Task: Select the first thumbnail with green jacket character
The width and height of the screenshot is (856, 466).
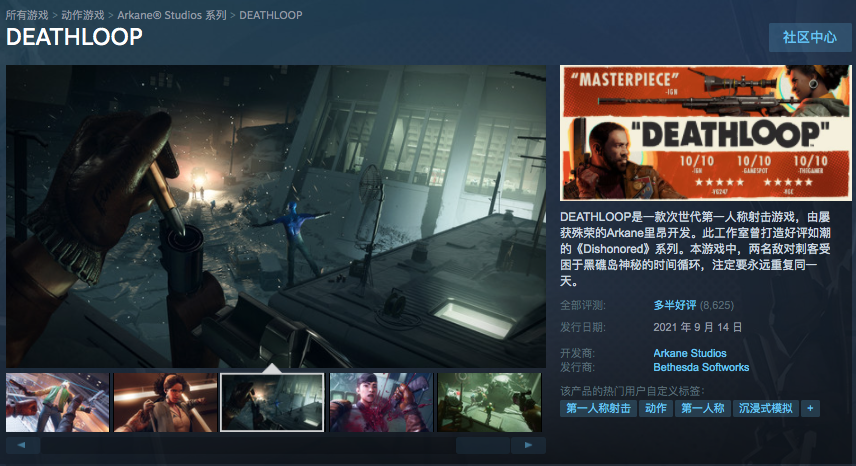Action: [57, 402]
